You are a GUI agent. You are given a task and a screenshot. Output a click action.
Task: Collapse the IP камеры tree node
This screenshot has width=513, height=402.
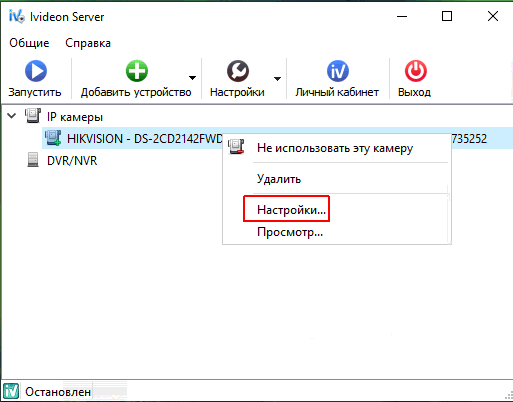click(x=12, y=116)
